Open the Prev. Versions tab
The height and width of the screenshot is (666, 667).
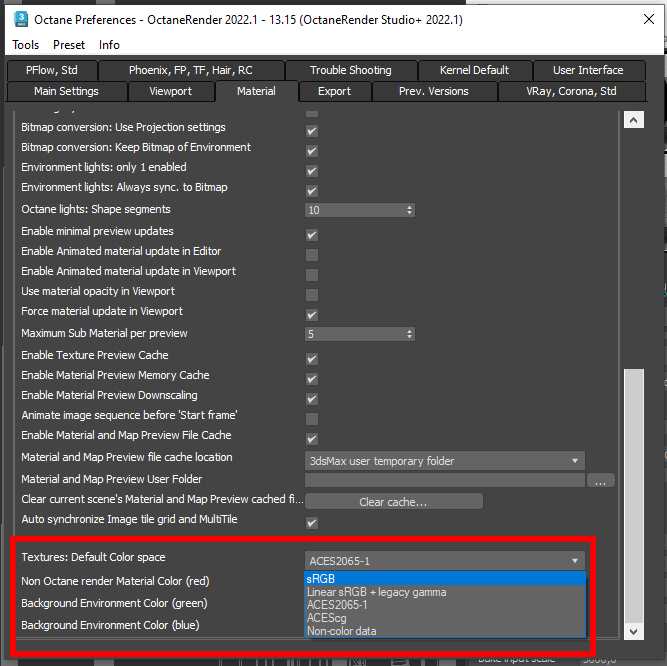pyautogui.click(x=434, y=91)
